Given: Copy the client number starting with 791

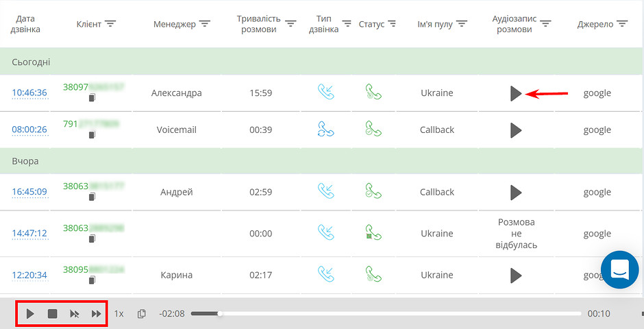Looking at the screenshot, I should (92, 134).
